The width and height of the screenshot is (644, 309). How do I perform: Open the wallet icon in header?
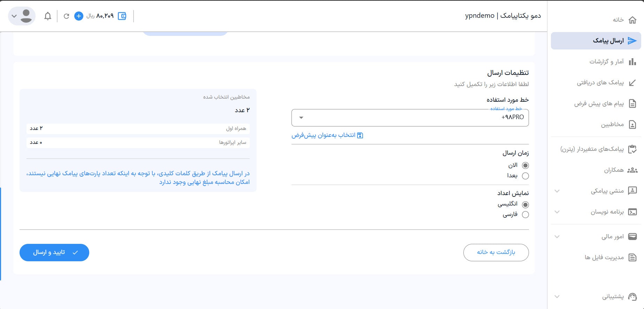pos(122,16)
